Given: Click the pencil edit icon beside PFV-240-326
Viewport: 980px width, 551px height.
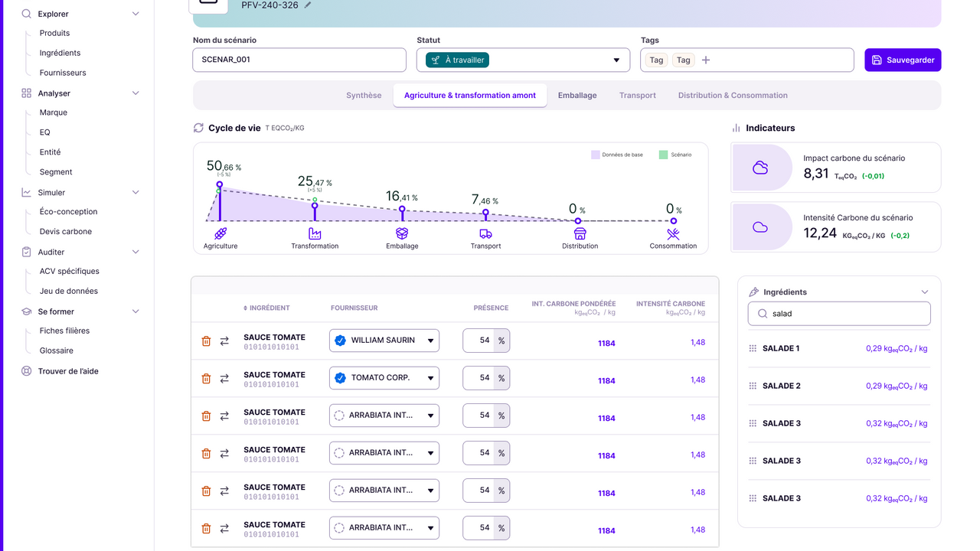Looking at the screenshot, I should click(x=308, y=5).
